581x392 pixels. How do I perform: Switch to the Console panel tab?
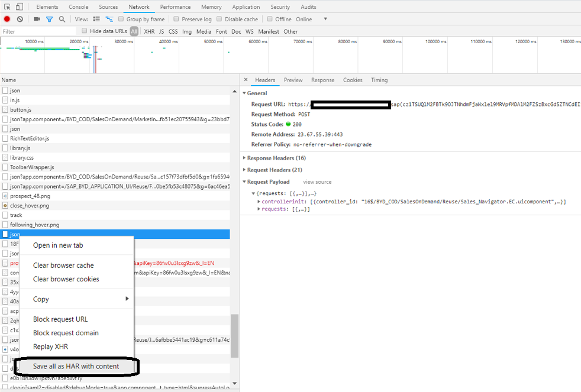pos(79,7)
